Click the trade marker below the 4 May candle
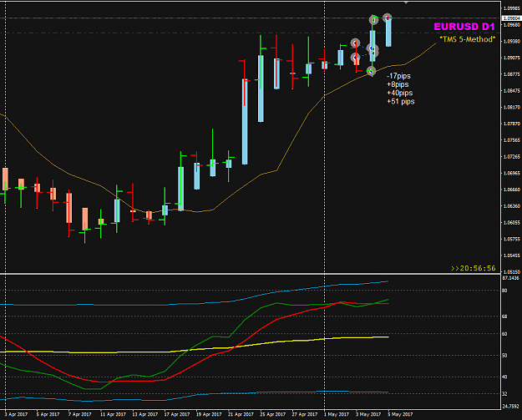This screenshot has width=522, height=420. (371, 71)
